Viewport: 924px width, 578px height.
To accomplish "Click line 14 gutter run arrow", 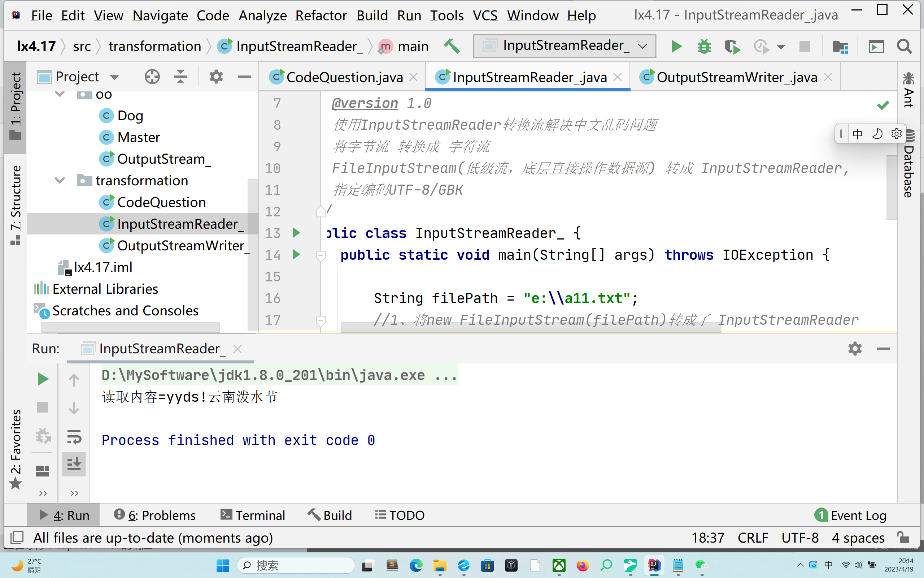I will coord(296,254).
